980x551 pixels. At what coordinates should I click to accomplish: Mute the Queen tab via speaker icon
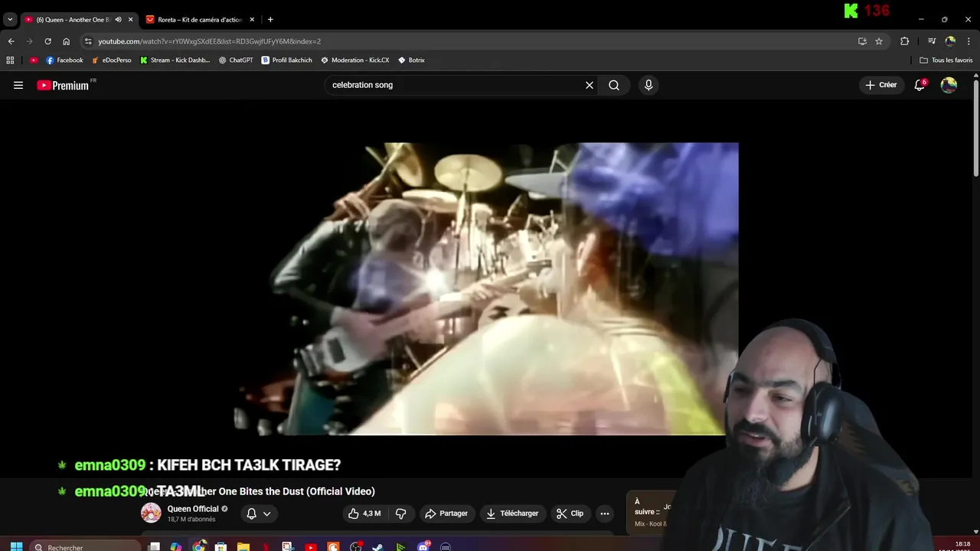point(118,19)
